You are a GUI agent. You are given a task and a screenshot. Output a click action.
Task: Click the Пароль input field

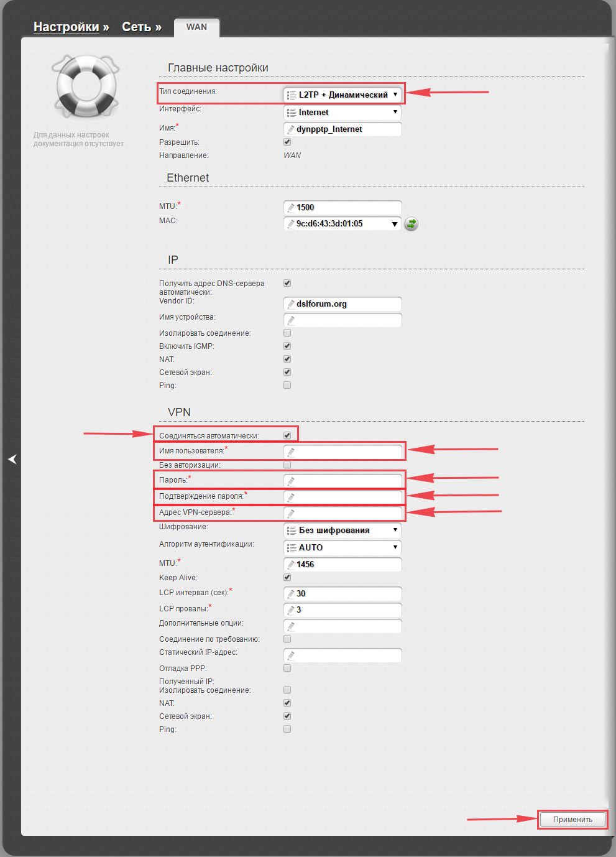coord(342,481)
